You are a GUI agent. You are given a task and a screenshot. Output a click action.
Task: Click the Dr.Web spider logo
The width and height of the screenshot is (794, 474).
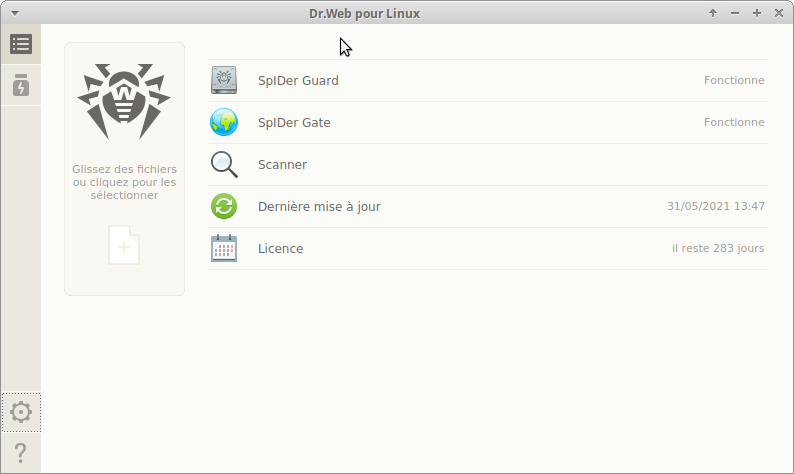click(124, 100)
